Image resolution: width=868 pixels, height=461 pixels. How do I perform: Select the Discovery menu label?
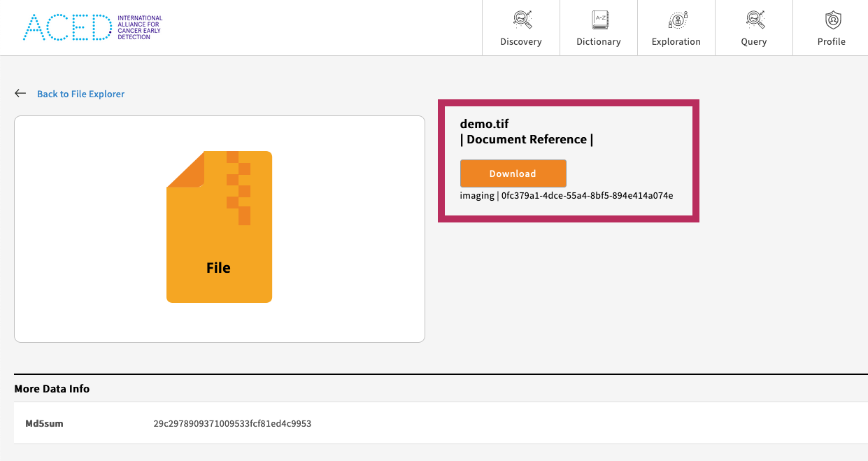click(521, 42)
